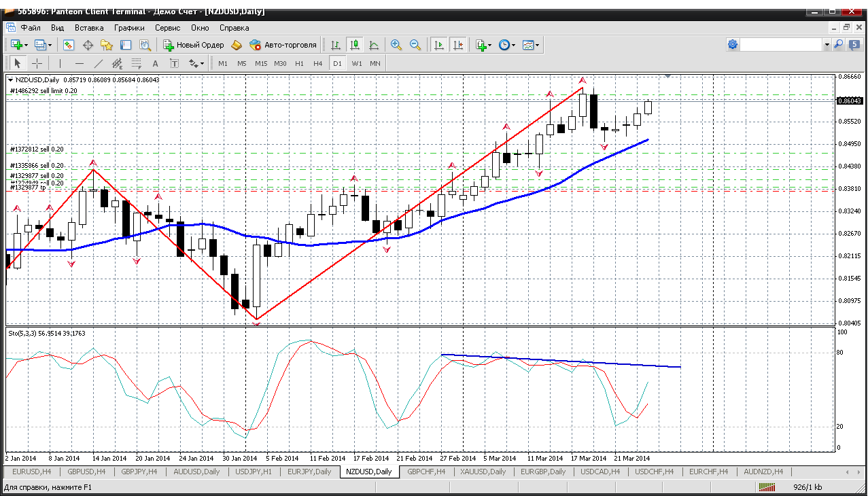Switch timeframe to M30
Screen dimensions: 868x496
pyautogui.click(x=280, y=63)
